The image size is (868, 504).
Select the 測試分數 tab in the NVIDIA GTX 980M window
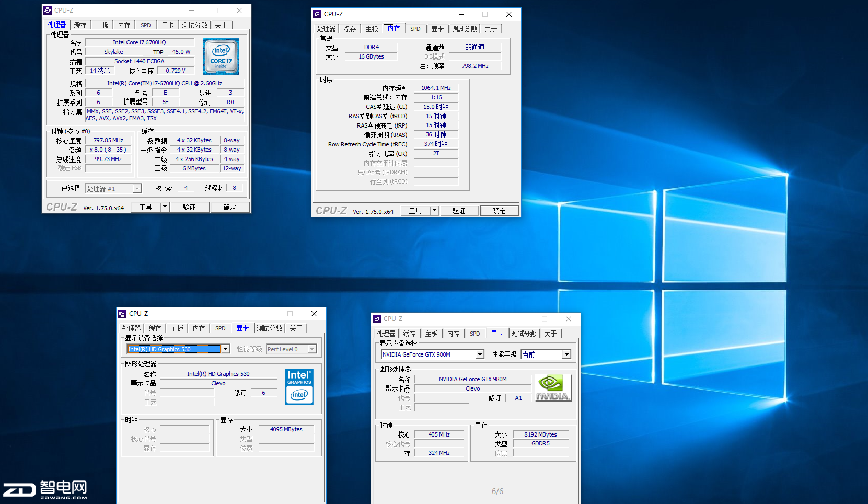(x=524, y=334)
